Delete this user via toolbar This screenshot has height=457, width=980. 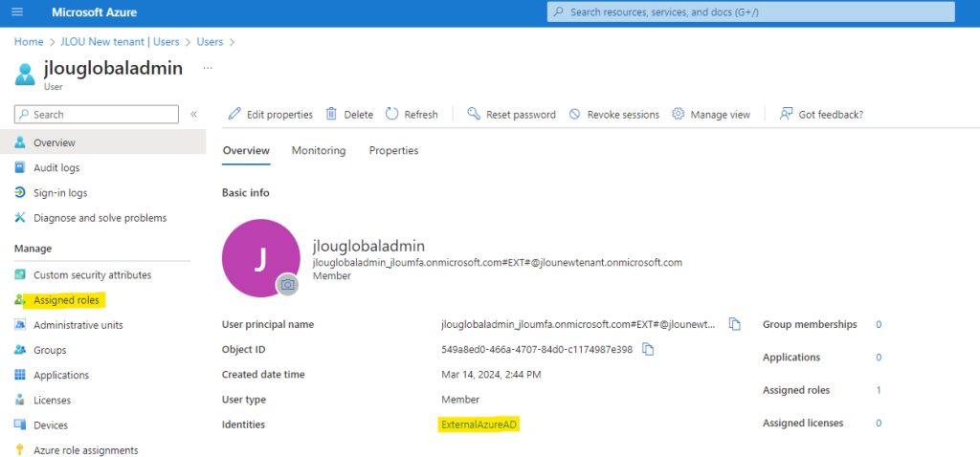click(x=358, y=115)
